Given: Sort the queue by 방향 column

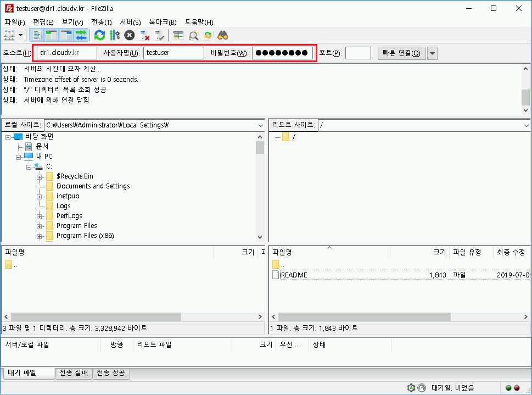Looking at the screenshot, I should [x=117, y=344].
